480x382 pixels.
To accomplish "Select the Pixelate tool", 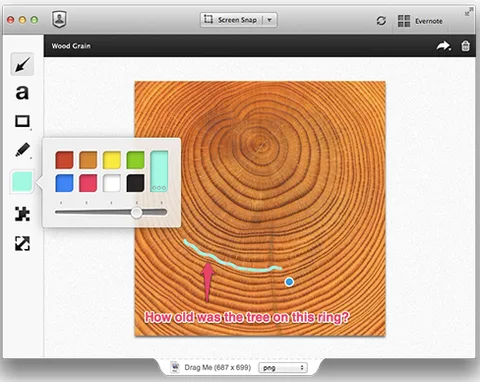I will (x=22, y=214).
